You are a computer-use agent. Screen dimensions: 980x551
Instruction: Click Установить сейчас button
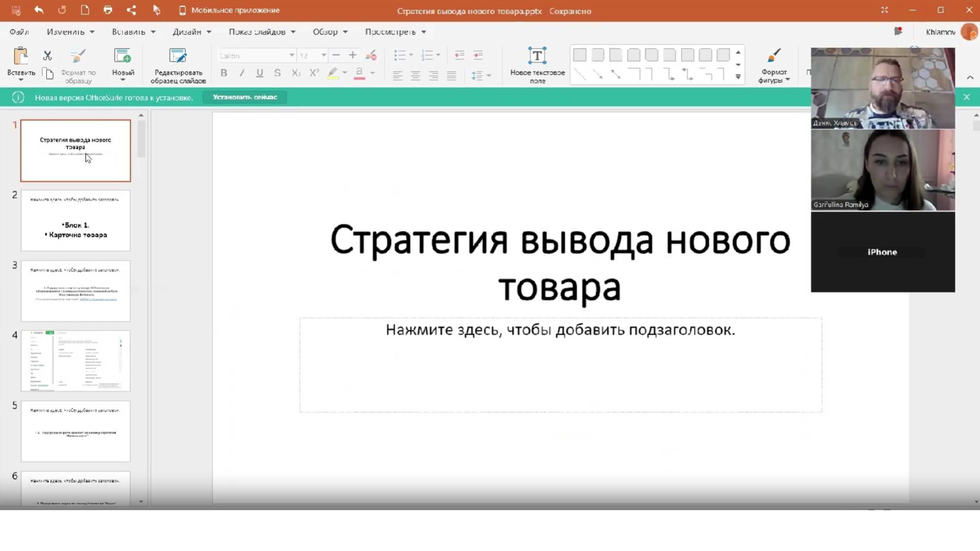[x=245, y=97]
